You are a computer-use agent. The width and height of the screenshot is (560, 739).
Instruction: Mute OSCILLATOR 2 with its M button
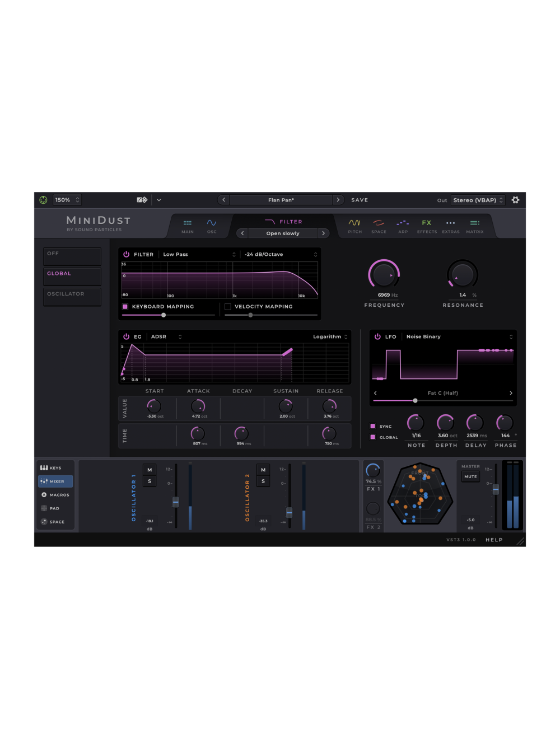point(263,470)
